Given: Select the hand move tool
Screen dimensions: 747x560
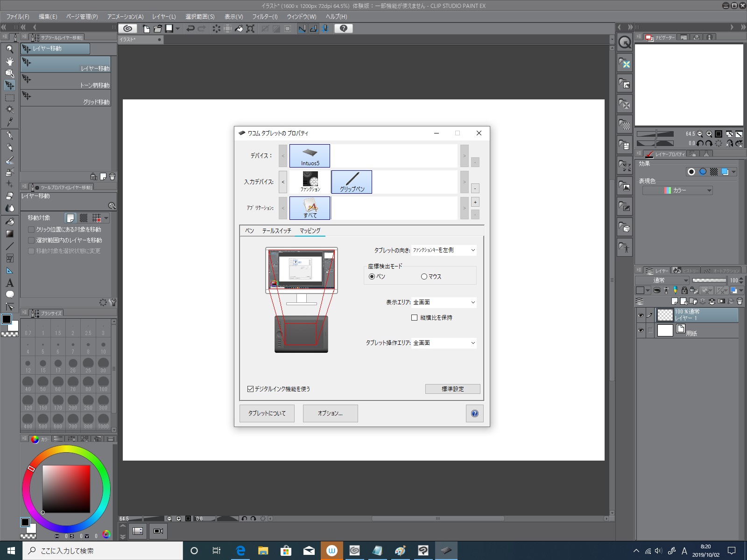Looking at the screenshot, I should point(9,61).
